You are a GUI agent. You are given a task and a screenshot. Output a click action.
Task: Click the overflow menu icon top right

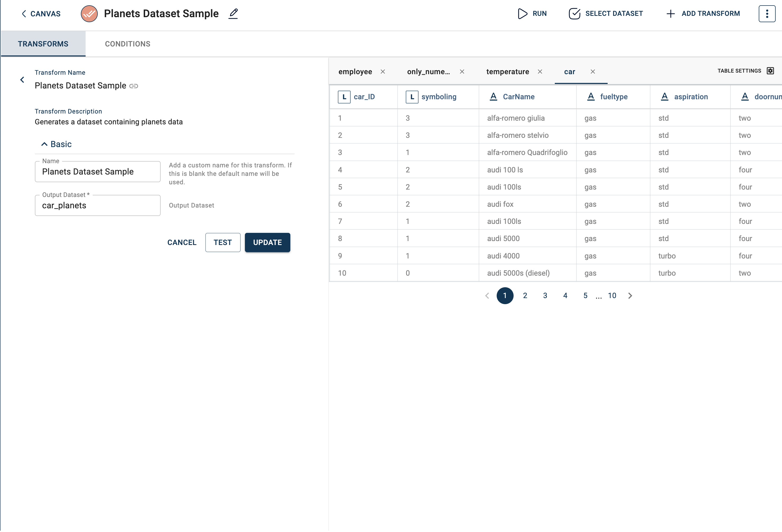(767, 13)
